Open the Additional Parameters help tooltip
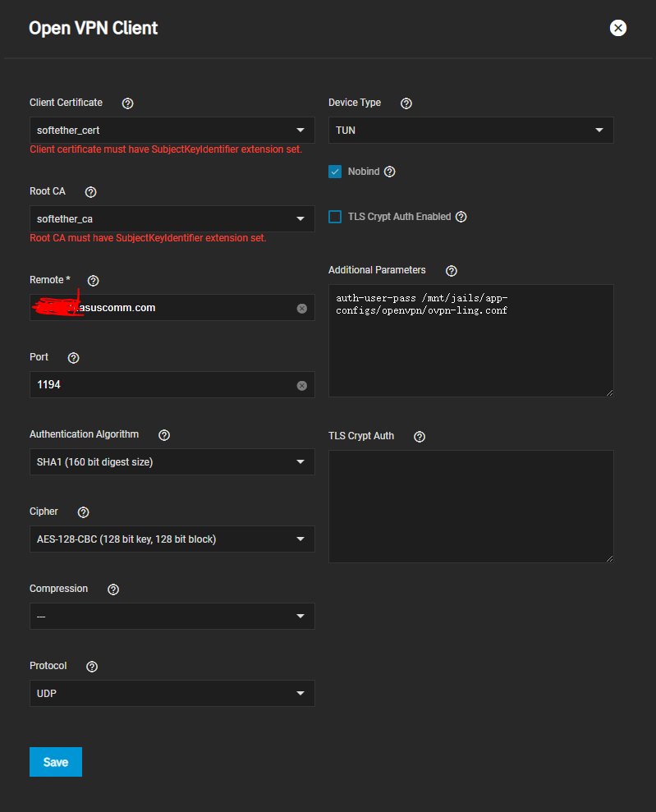 (451, 270)
